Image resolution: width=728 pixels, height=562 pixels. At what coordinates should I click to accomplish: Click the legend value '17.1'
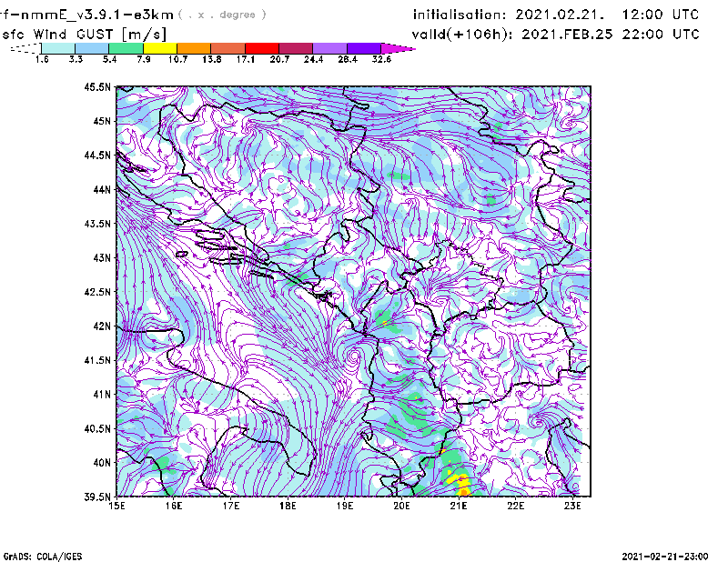click(x=245, y=59)
